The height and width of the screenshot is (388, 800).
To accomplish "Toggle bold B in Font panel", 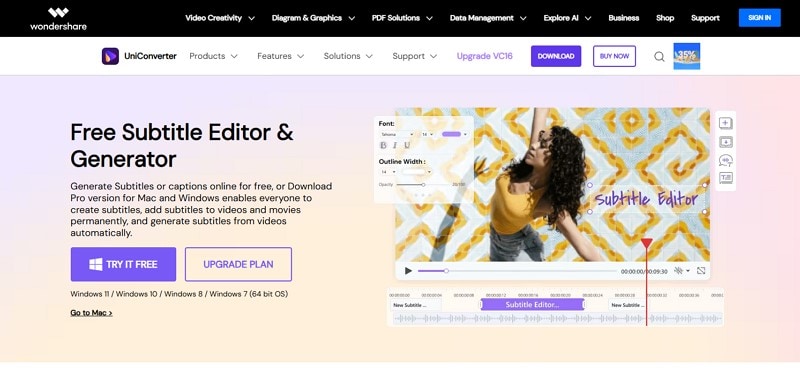I will point(384,146).
